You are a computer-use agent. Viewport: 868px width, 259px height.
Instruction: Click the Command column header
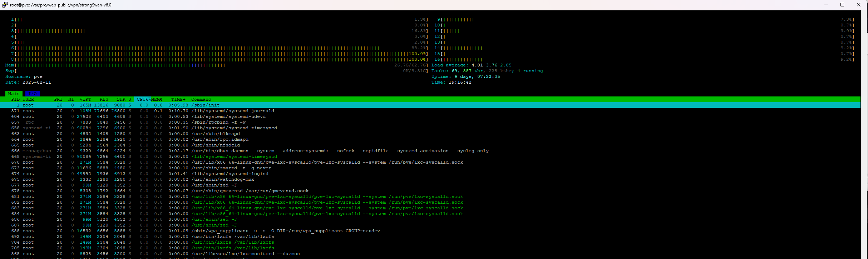point(201,99)
